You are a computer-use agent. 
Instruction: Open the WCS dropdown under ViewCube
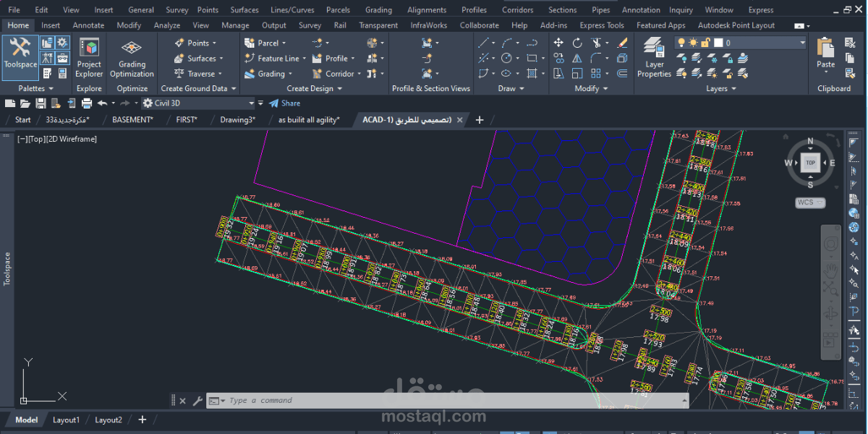811,203
